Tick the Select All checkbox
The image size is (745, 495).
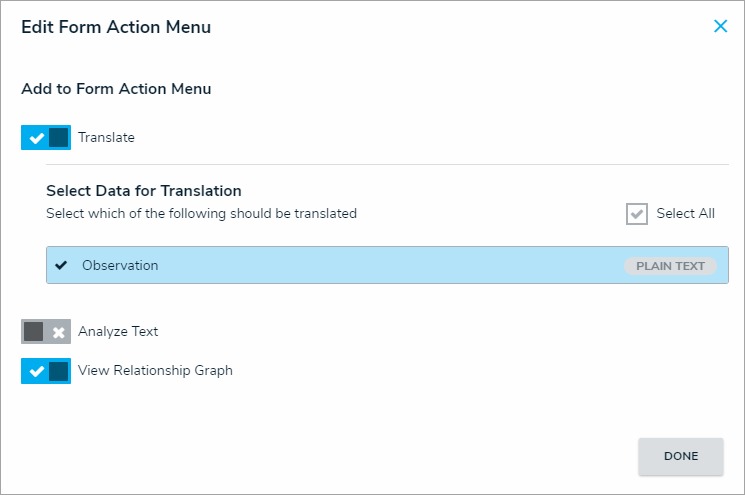(x=637, y=214)
